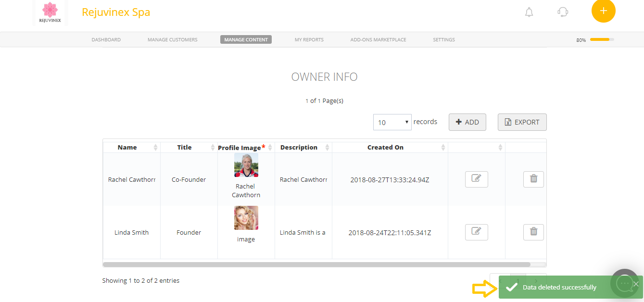This screenshot has width=644, height=302.
Task: Click the next page chevron
Action: tap(536, 280)
